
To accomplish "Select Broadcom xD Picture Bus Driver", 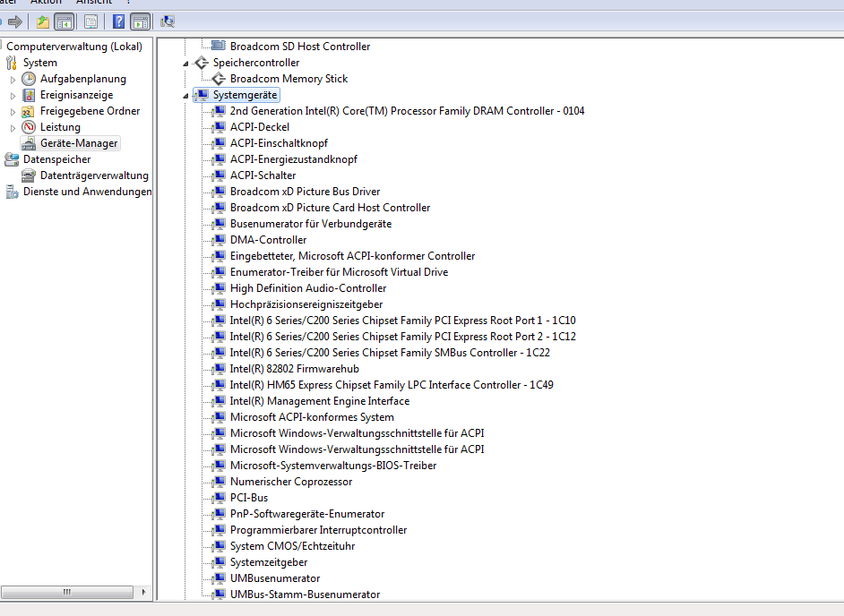I will pos(305,192).
